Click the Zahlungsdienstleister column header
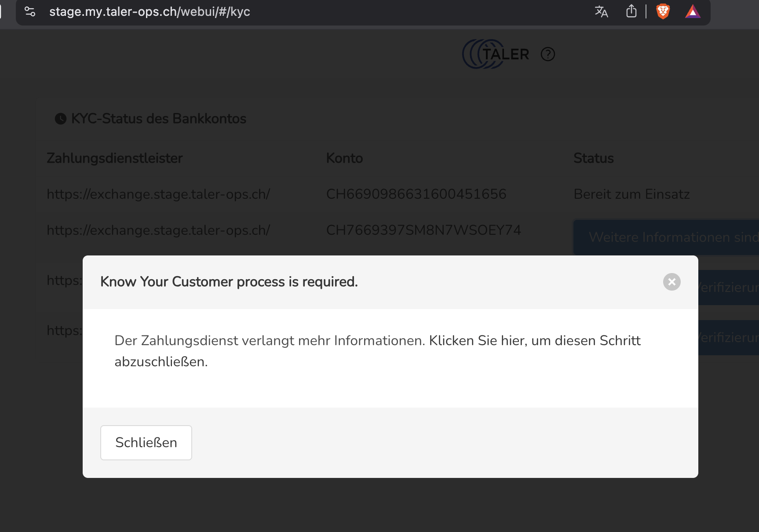759x532 pixels. [114, 158]
